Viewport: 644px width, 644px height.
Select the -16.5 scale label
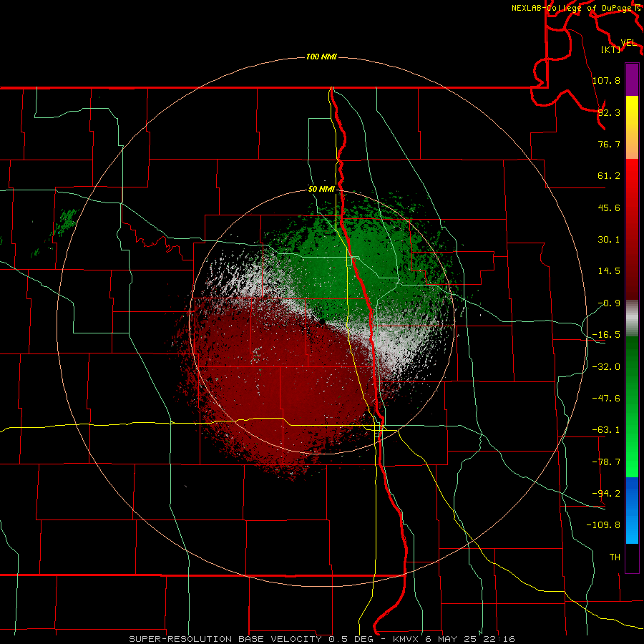tap(606, 335)
